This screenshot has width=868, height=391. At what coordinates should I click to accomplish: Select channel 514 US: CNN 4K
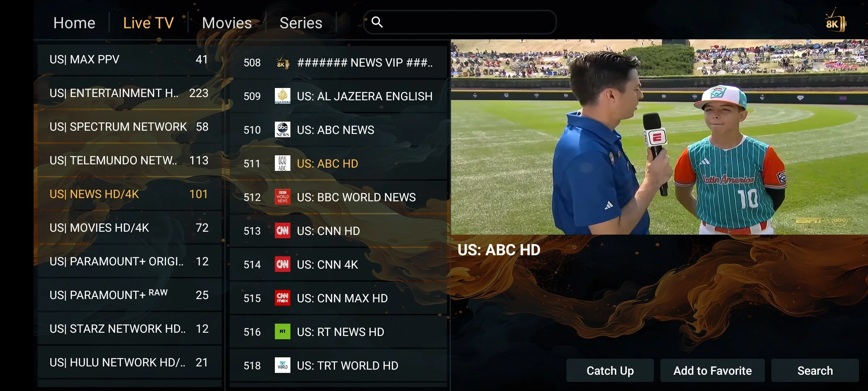338,264
